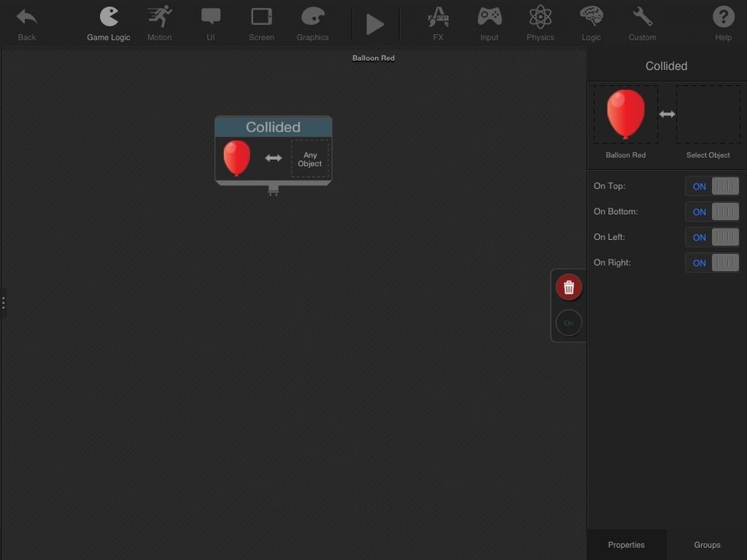Viewport: 747px width, 560px height.
Task: Select the Properties tab
Action: [x=626, y=544]
